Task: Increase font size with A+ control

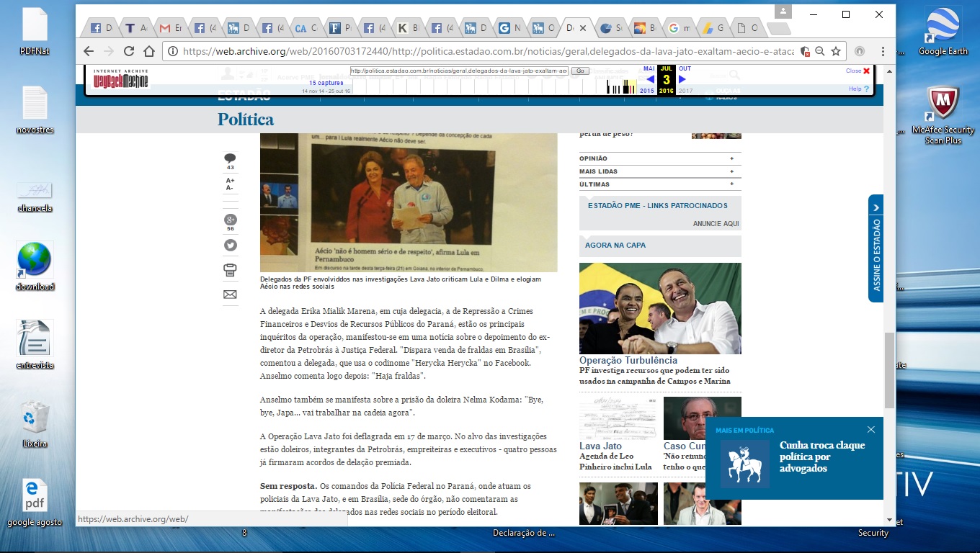Action: tap(230, 181)
